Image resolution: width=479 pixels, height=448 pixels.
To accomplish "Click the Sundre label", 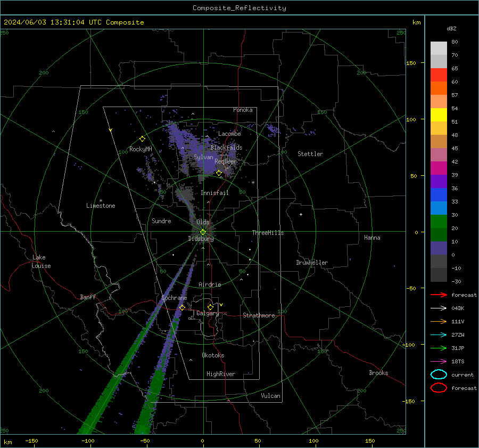I will (x=161, y=221).
